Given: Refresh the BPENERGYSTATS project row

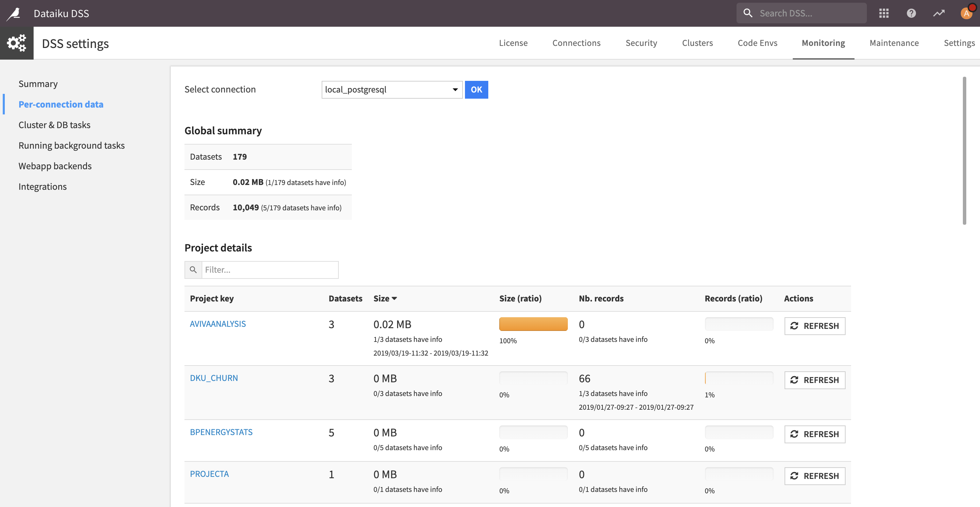Looking at the screenshot, I should click(x=815, y=434).
